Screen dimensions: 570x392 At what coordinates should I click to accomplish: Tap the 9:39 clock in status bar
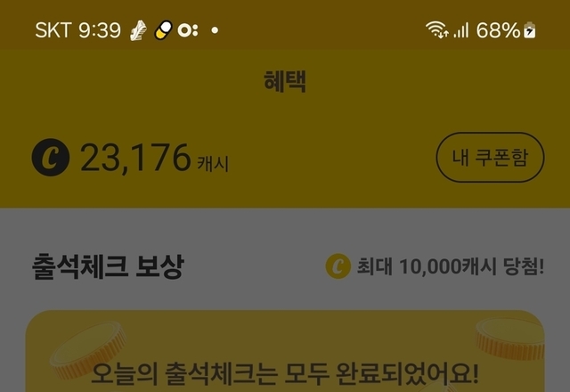tap(100, 30)
